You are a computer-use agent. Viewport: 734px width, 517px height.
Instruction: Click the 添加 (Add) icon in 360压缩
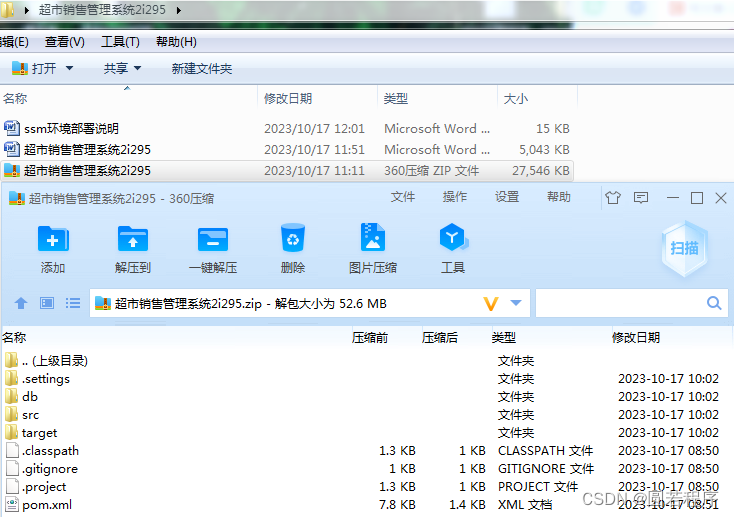pos(53,239)
